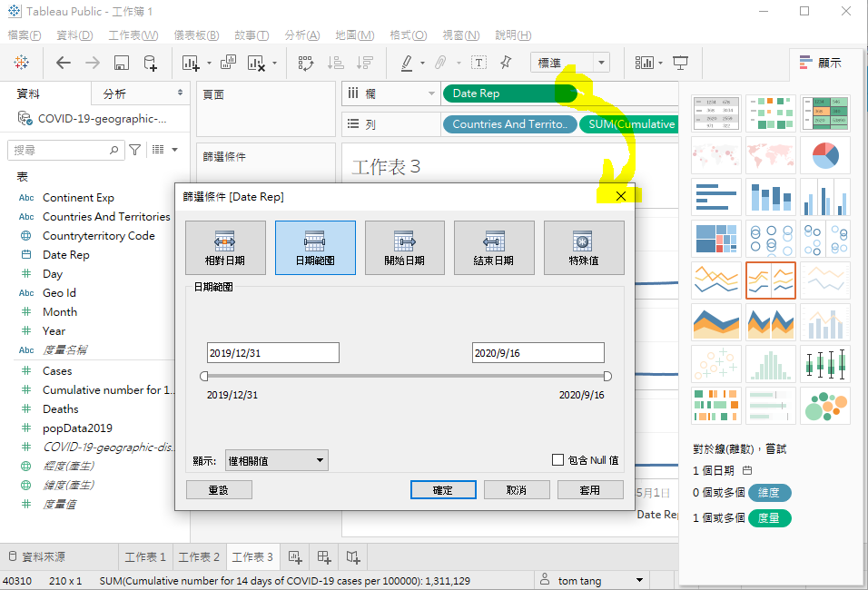Select the start date filter type
868x590 pixels.
tap(405, 248)
